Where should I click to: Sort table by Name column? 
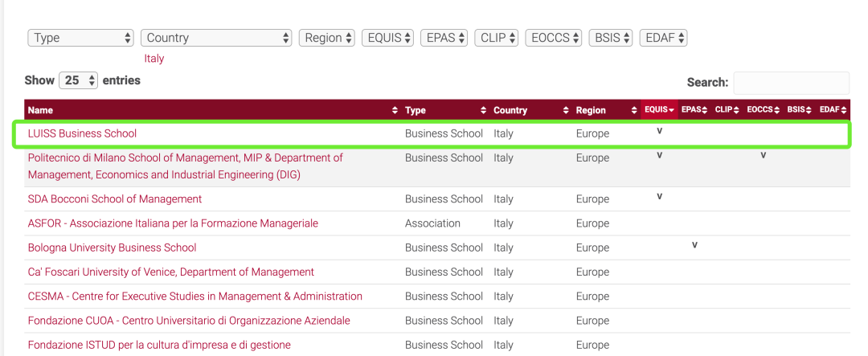coord(212,110)
